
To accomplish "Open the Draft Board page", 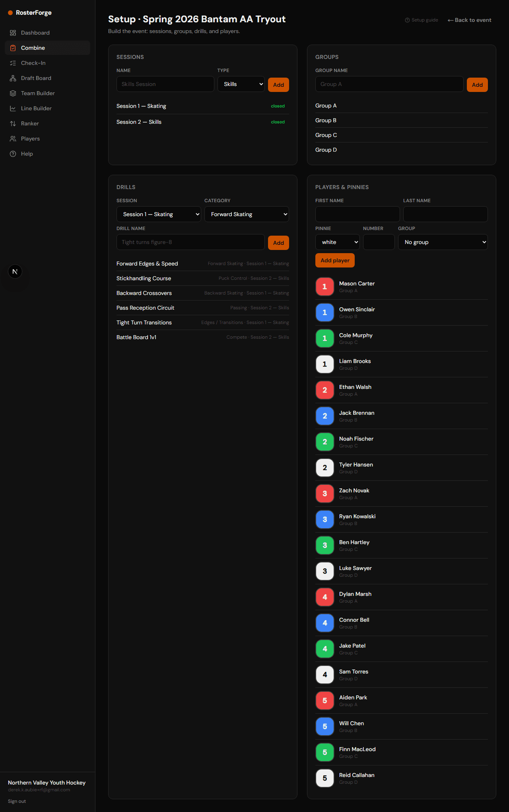I will [x=47, y=78].
